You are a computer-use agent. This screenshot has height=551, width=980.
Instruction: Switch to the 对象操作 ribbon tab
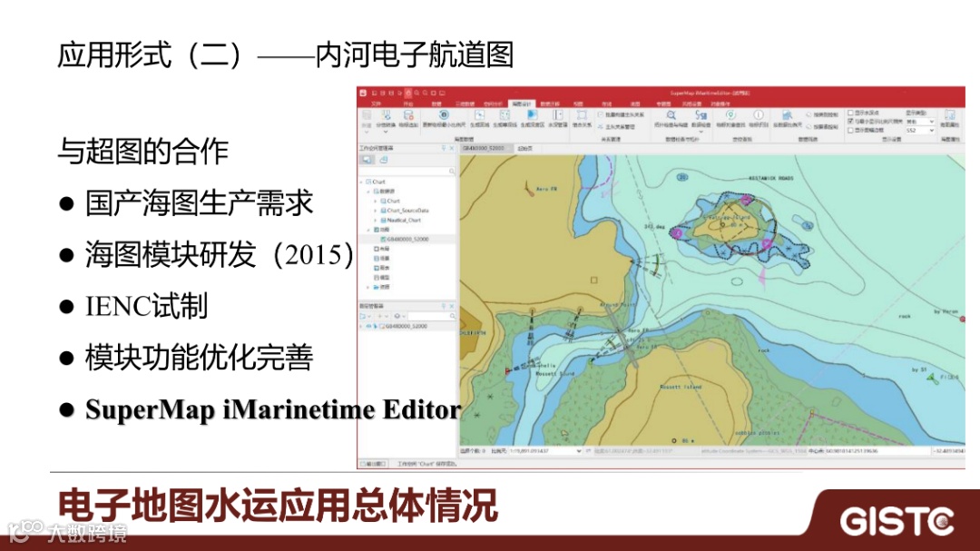[x=720, y=103]
